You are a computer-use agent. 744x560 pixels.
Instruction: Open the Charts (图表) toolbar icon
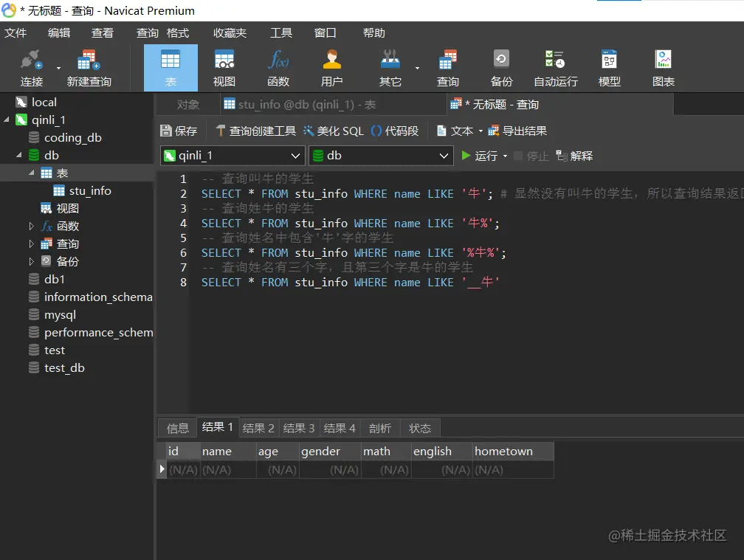tap(664, 69)
